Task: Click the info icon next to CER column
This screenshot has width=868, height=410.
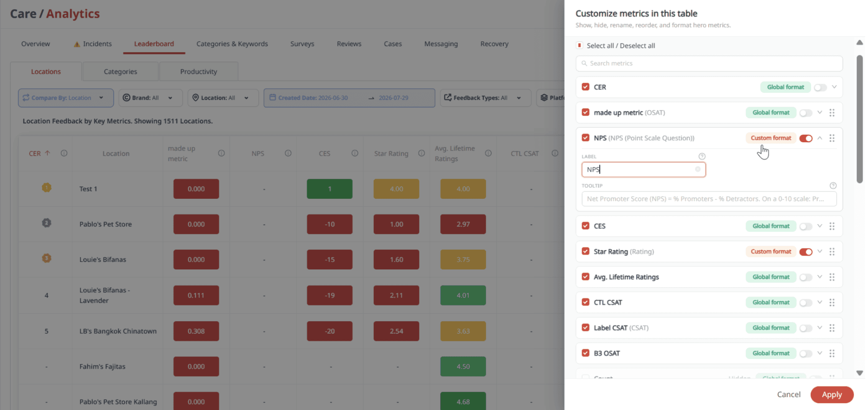Action: (64, 153)
